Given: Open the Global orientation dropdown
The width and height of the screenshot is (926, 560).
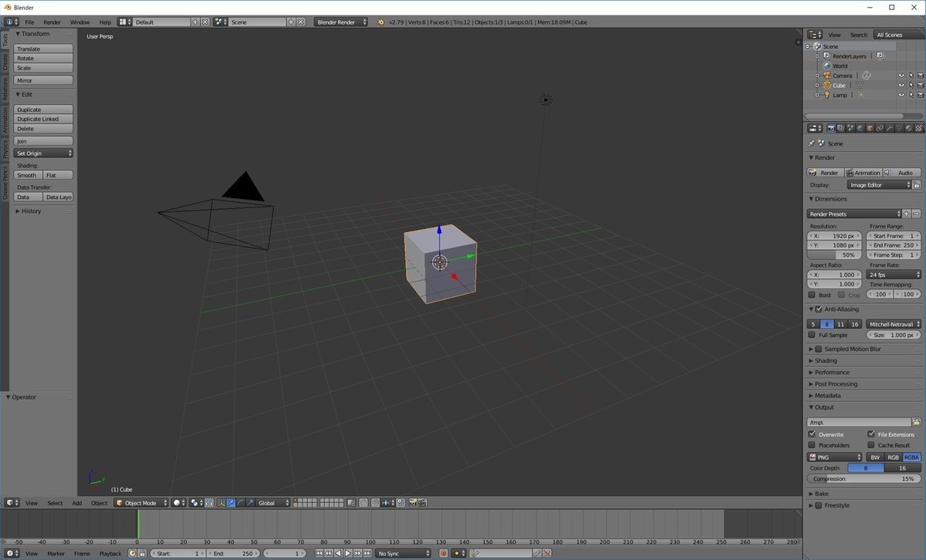Looking at the screenshot, I should tap(274, 503).
